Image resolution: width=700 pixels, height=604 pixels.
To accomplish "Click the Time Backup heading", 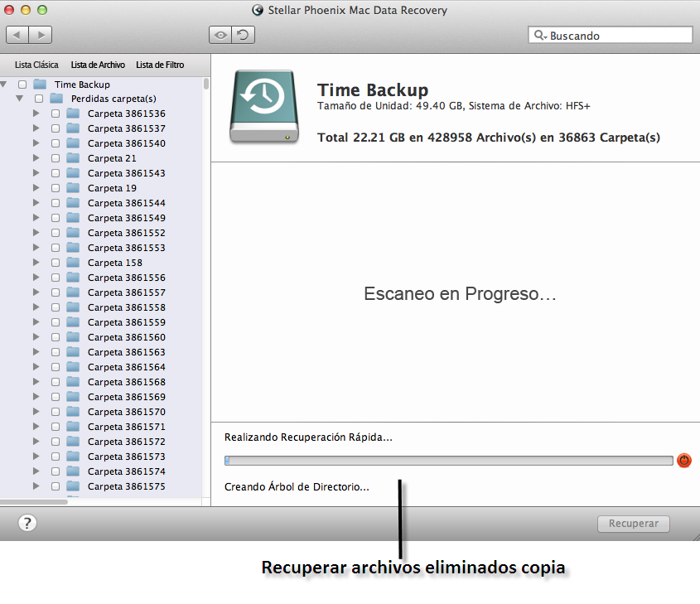I will 373,90.
